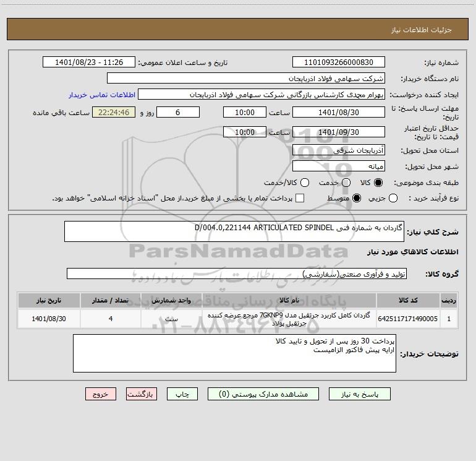Click the شرح کلی نیاز label

coord(433,233)
